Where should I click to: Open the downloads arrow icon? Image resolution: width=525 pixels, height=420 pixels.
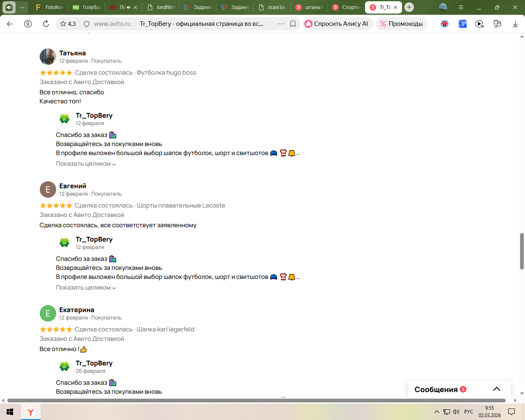coord(516,24)
